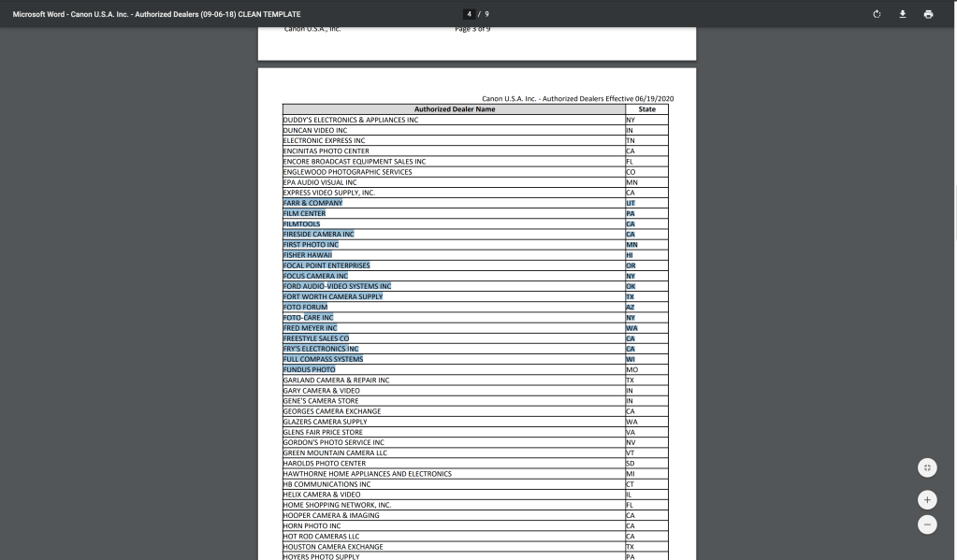Click the fit to page button
Viewport: 957px width, 560px height.
927,467
